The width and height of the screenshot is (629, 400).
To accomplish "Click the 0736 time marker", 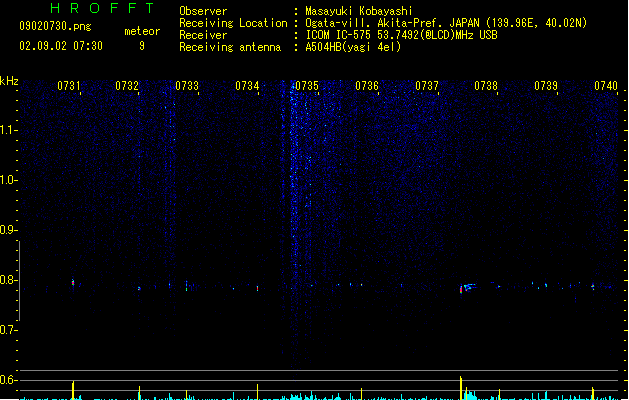I will (x=367, y=86).
